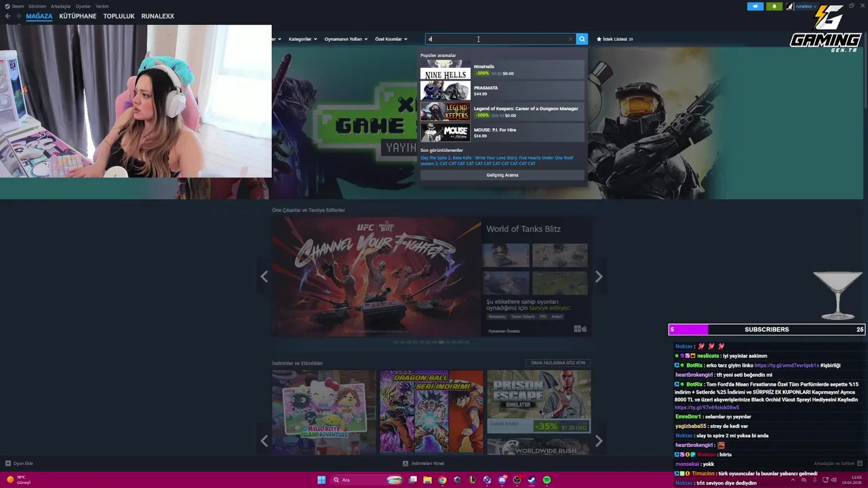Click the featured carousel page dots
The height and width of the screenshot is (488, 868).
(431, 342)
